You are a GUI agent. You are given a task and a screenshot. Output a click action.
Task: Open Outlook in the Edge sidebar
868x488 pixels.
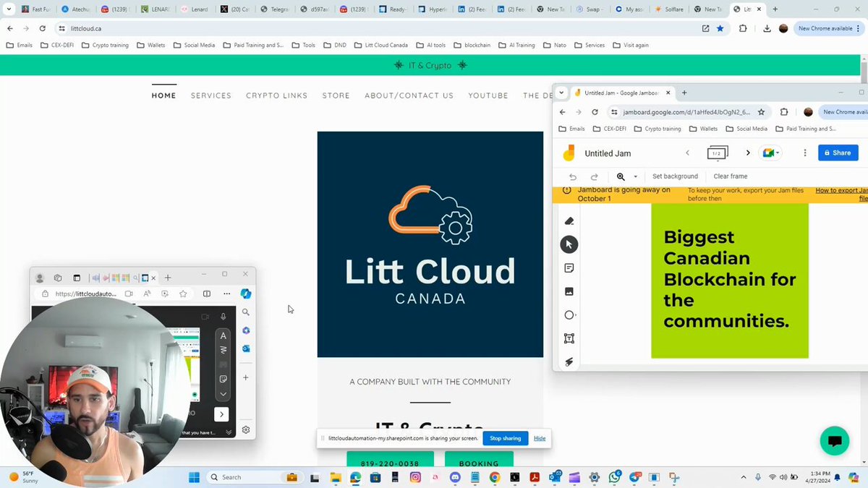point(246,348)
